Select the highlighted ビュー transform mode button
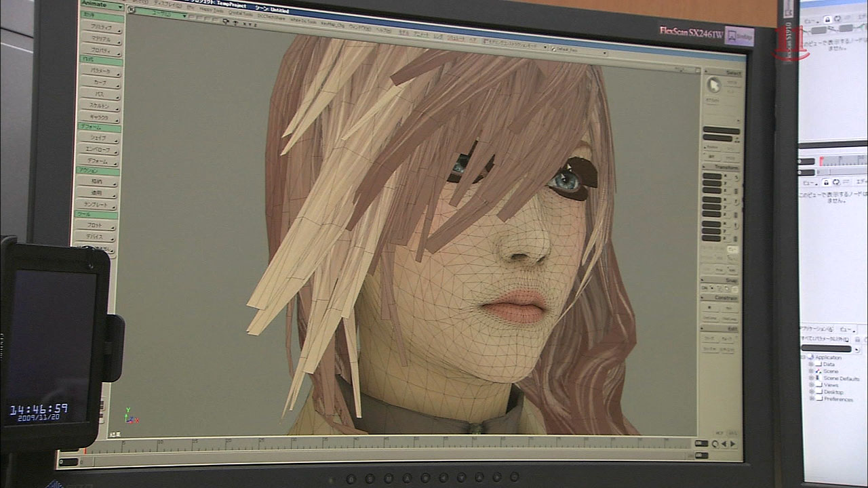 tap(732, 249)
